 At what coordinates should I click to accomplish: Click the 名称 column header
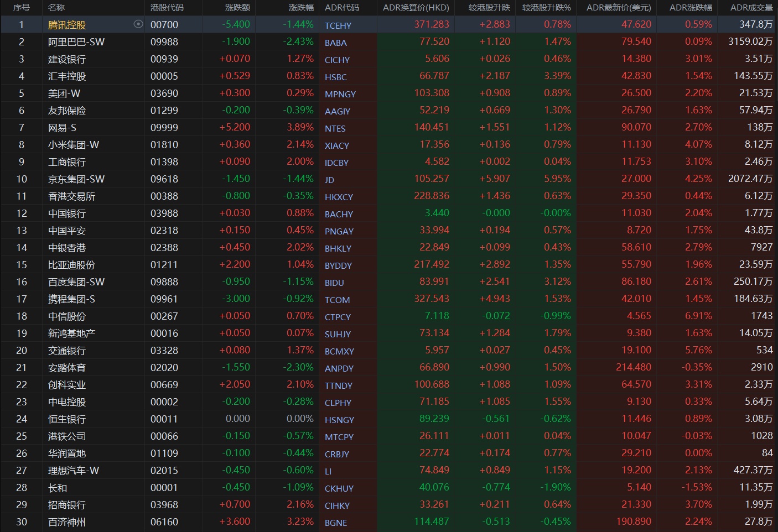[x=56, y=8]
